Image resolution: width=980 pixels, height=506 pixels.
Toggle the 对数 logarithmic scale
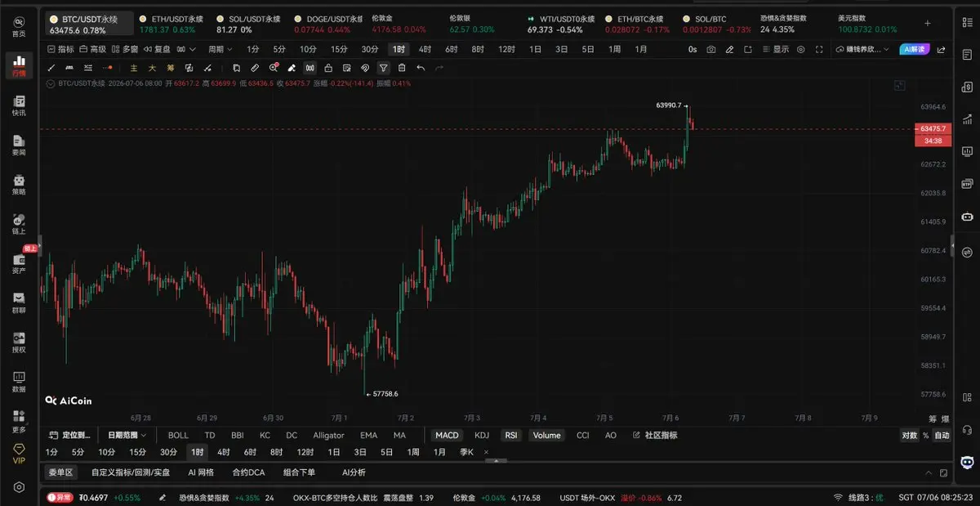[x=909, y=436]
